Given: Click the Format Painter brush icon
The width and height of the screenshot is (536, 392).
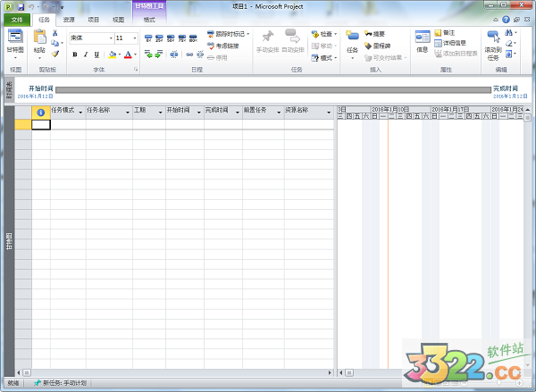Looking at the screenshot, I should (55, 54).
